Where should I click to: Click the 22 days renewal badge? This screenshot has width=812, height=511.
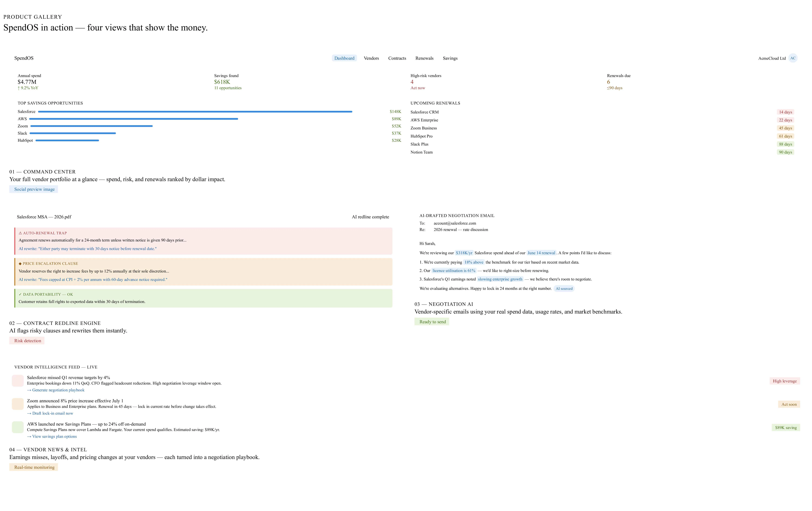click(785, 120)
